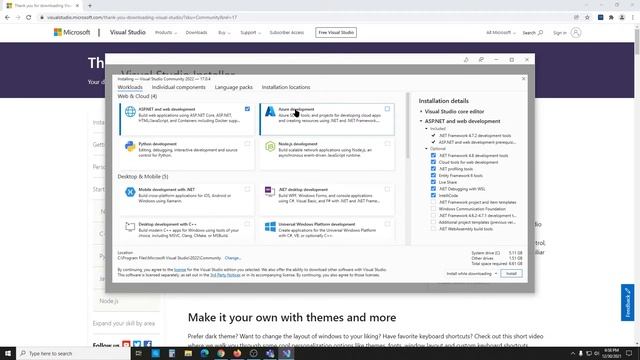Click the Visual Studio Installer taskbar icon
This screenshot has width=640, height=360.
pyautogui.click(x=286, y=353)
